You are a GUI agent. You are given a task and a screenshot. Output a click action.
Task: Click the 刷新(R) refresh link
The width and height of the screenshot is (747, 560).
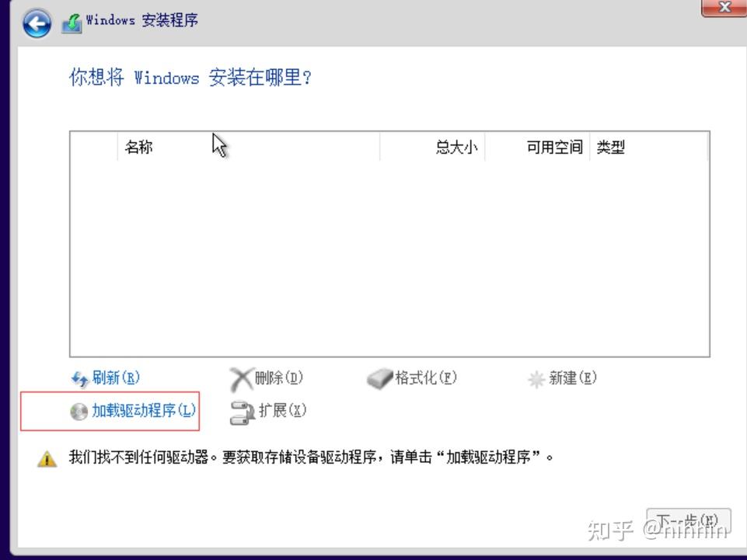click(x=116, y=377)
